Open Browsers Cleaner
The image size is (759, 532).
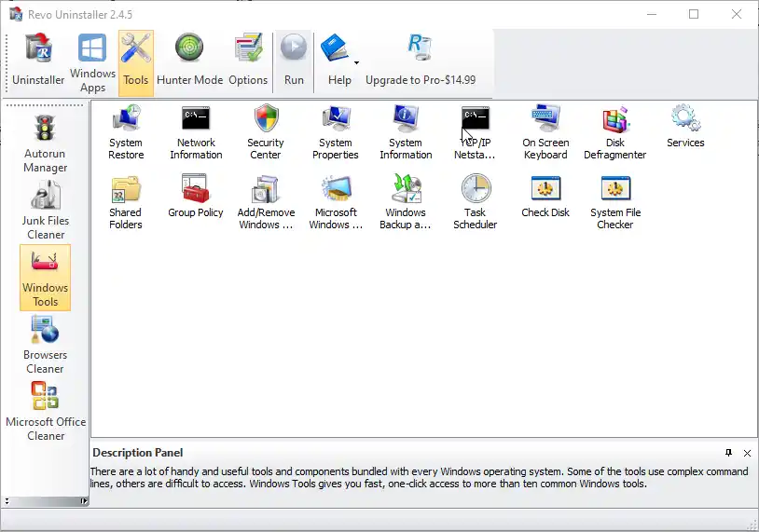coord(45,345)
